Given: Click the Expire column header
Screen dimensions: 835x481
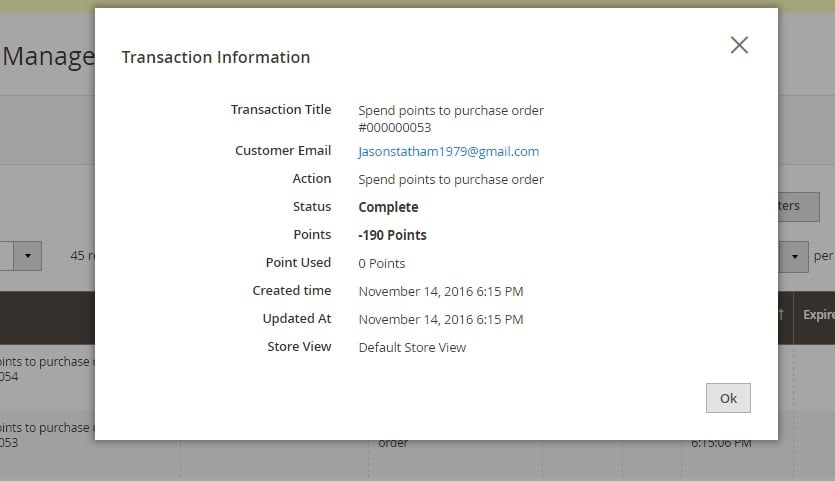Looking at the screenshot, I should (x=817, y=314).
